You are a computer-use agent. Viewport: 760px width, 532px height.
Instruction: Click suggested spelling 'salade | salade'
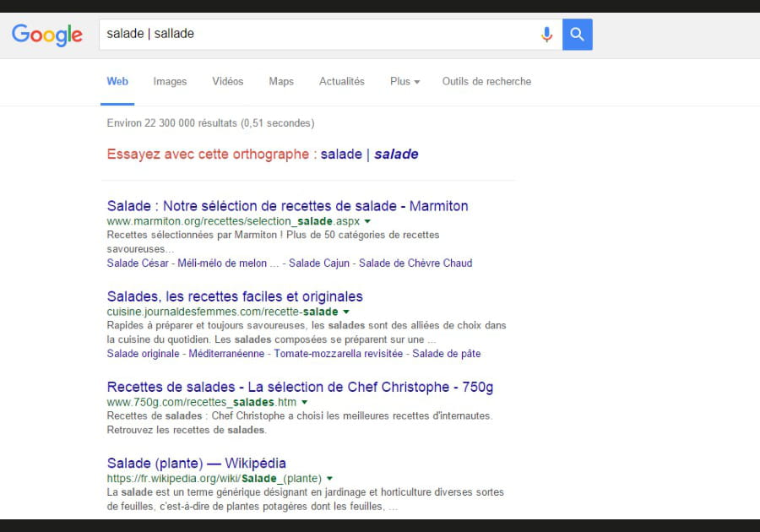(x=369, y=154)
